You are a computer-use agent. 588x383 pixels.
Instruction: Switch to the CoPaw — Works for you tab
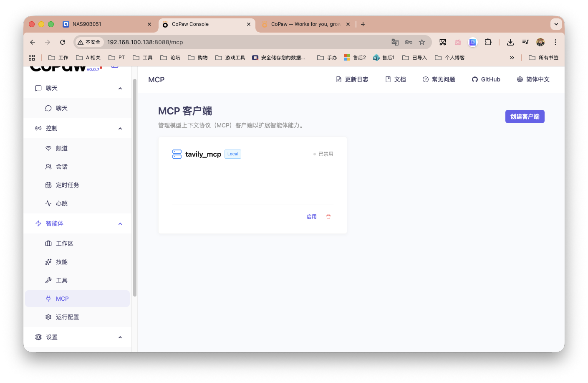click(x=305, y=24)
